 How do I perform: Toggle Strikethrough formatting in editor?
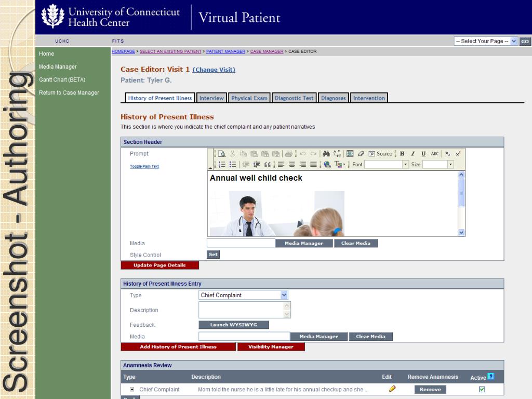[x=435, y=154]
